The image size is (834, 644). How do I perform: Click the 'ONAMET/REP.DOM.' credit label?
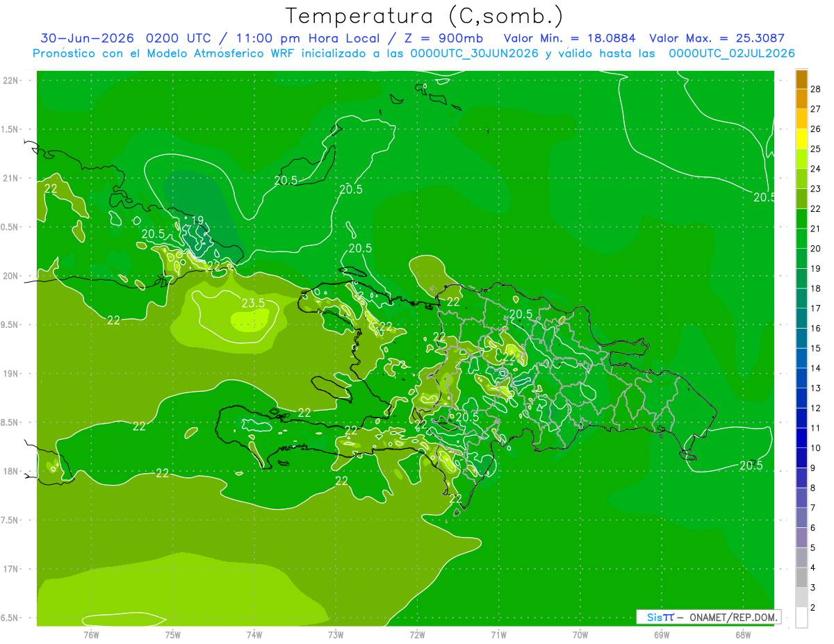click(733, 617)
